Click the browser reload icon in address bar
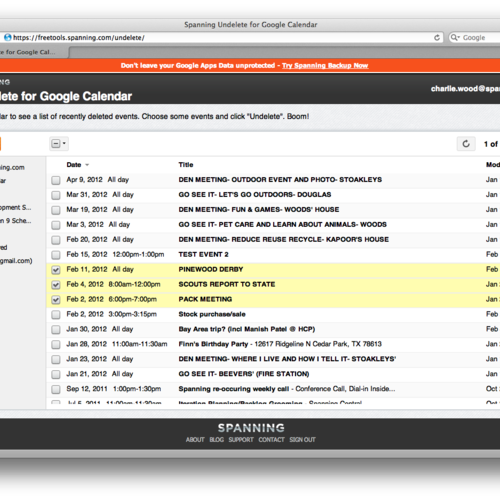Screen dimensions: 500x500 437,38
